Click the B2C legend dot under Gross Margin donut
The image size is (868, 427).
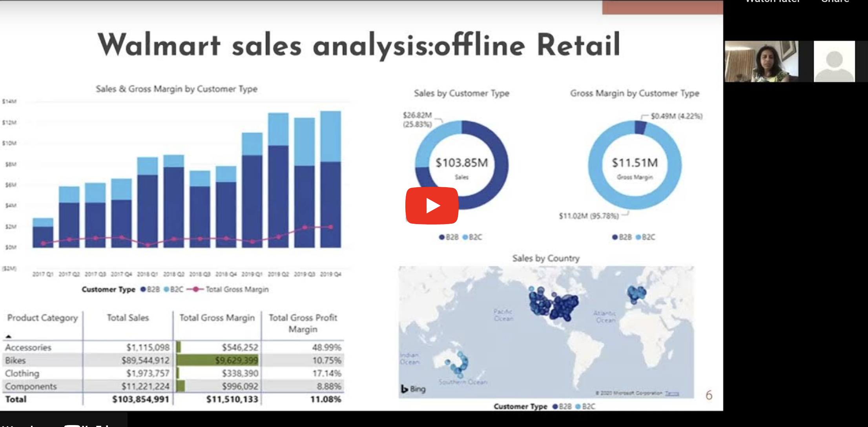tap(638, 237)
